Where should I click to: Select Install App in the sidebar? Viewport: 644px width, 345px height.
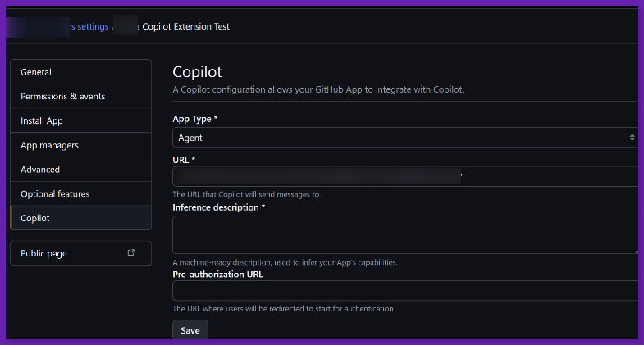(x=80, y=121)
